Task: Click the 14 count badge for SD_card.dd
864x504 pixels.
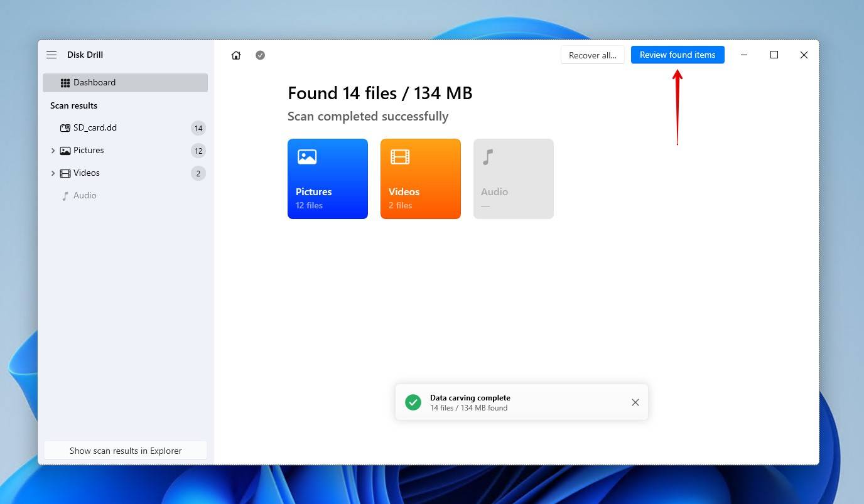Action: pyautogui.click(x=198, y=128)
